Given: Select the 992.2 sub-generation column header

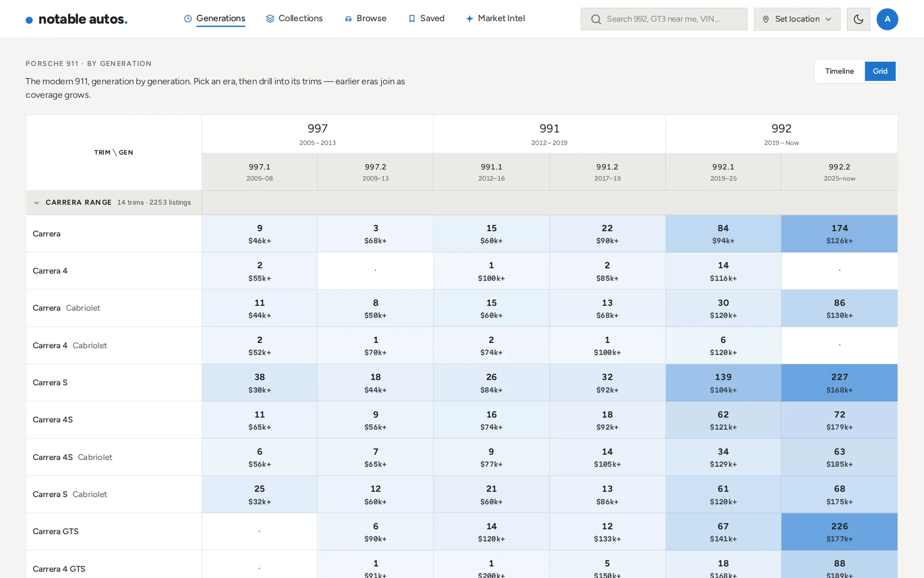Looking at the screenshot, I should pyautogui.click(x=839, y=172).
